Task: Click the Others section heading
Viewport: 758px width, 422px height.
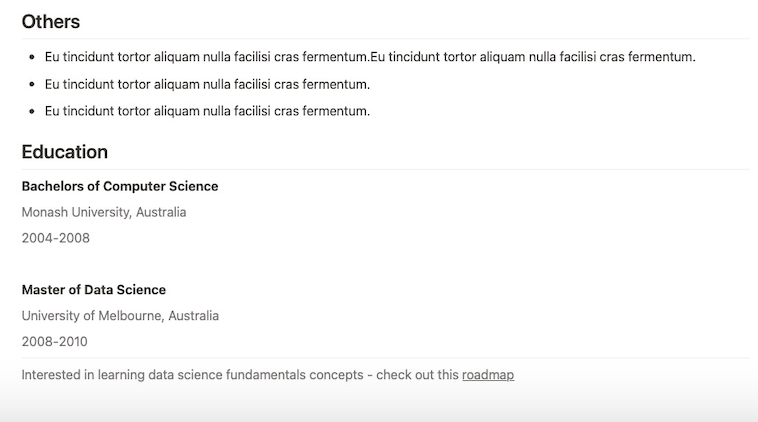Action: pyautogui.click(x=51, y=21)
